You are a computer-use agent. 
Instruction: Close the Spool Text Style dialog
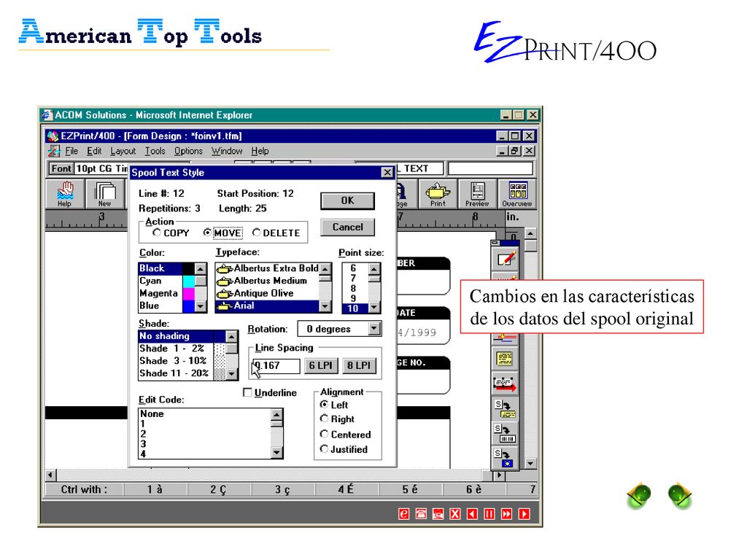[387, 172]
